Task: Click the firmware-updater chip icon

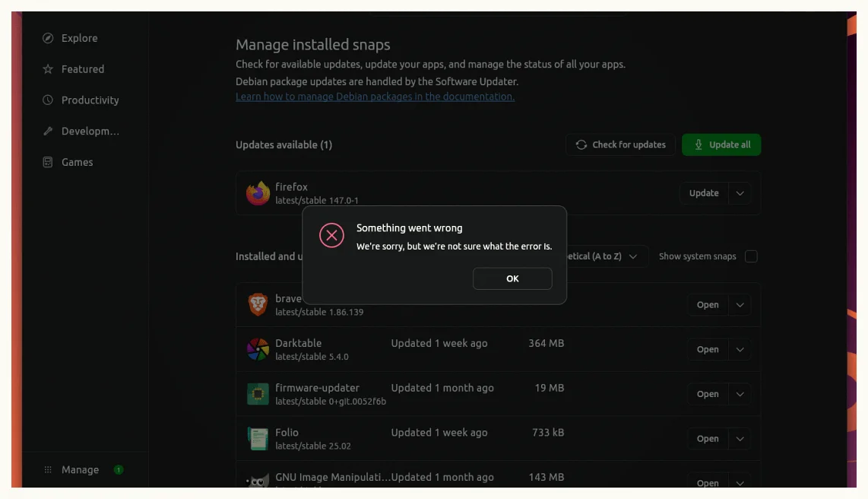Action: coord(258,394)
